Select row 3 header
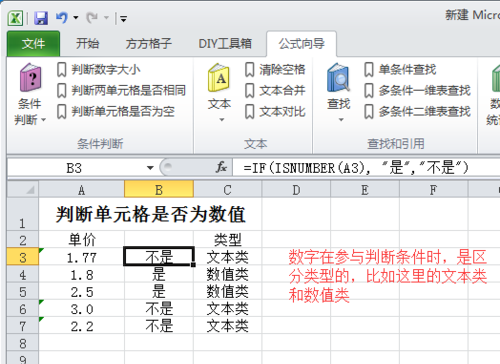The width and height of the screenshot is (500, 364). pos(23,257)
